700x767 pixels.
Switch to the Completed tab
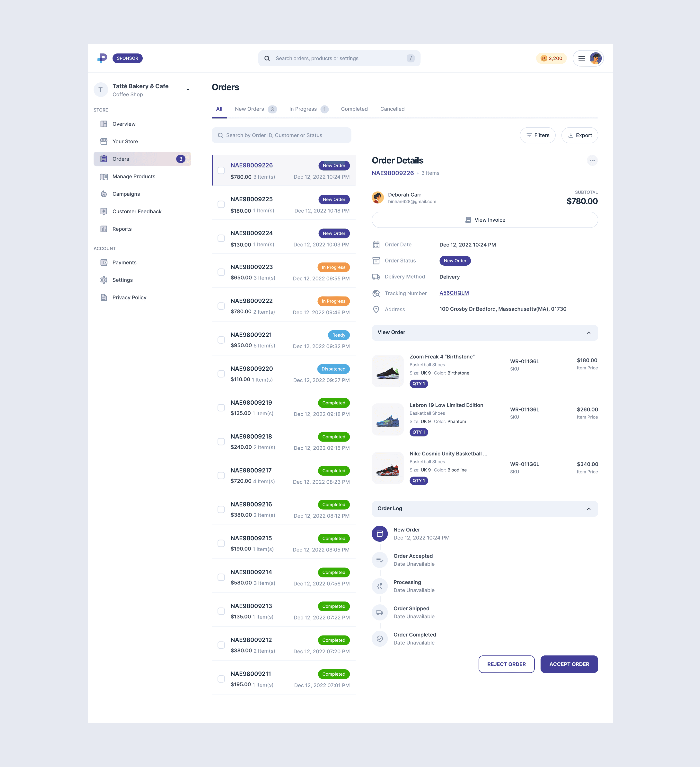[x=354, y=109]
